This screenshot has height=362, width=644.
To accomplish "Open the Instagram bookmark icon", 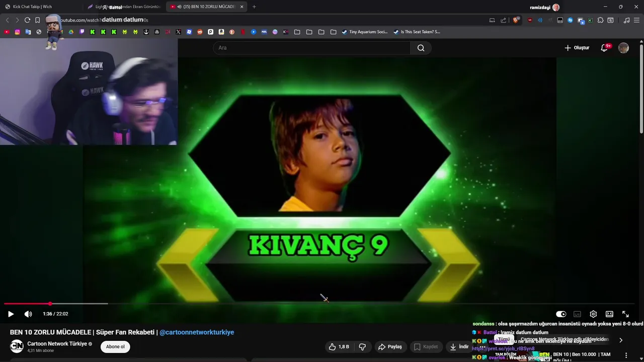I will click(x=17, y=32).
